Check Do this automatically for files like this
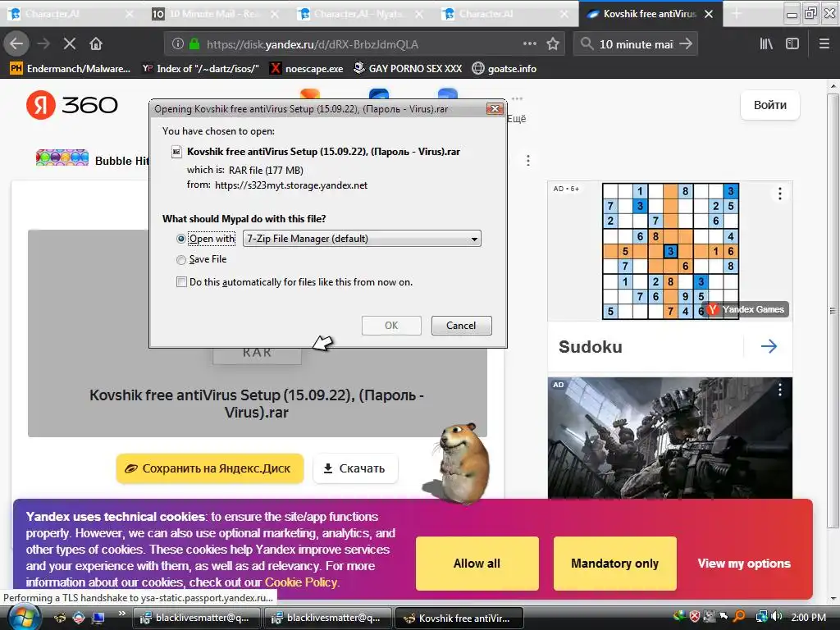 click(181, 282)
